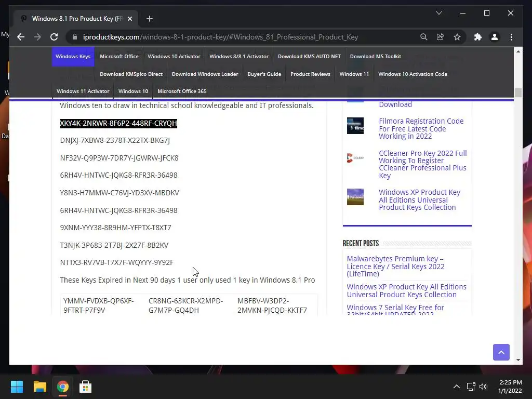The width and height of the screenshot is (532, 399).
Task: Open CCleaner Pro Key 2022 article link
Action: click(x=423, y=164)
